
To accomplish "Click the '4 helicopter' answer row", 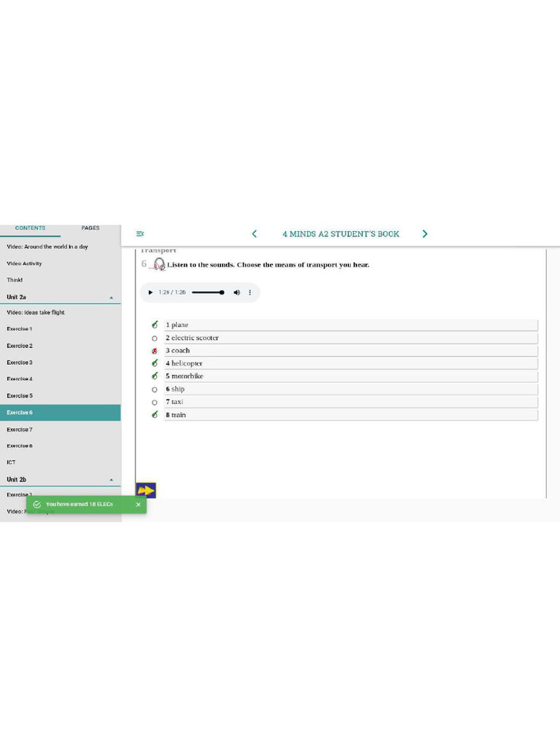I will tap(351, 363).
